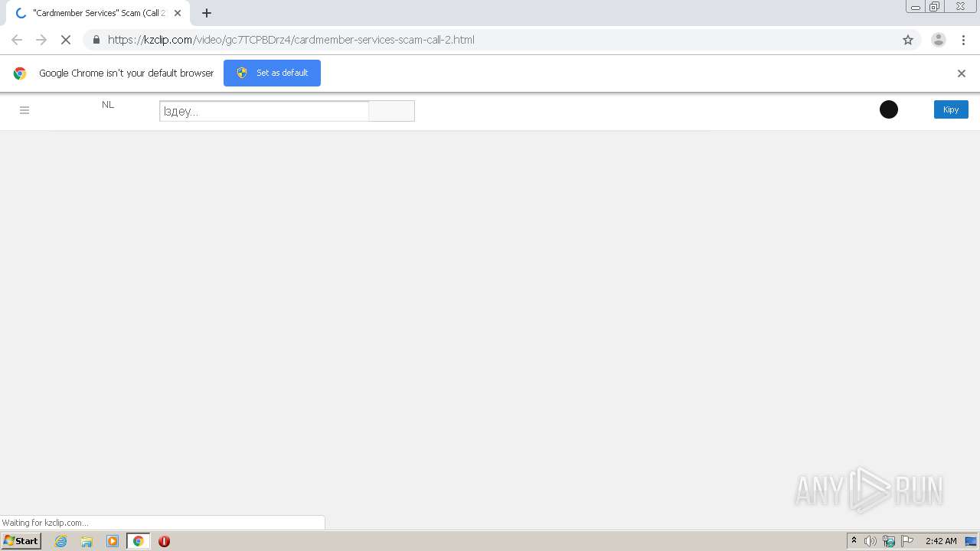Open the site hamburger menu
980x551 pixels.
point(24,110)
